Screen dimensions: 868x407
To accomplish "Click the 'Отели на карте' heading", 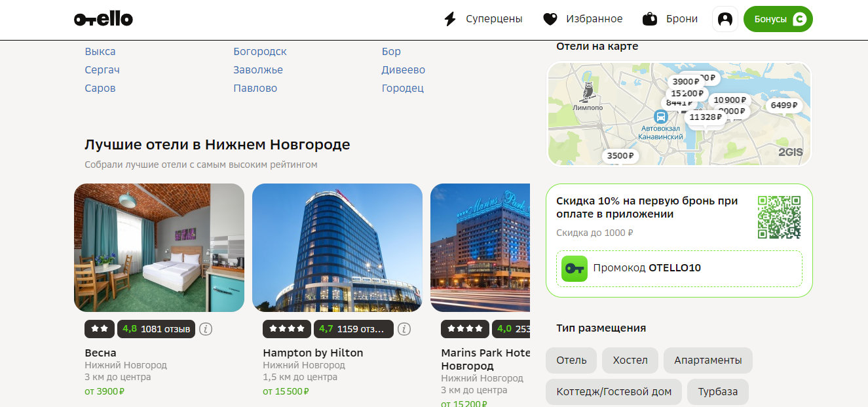I will (x=597, y=47).
